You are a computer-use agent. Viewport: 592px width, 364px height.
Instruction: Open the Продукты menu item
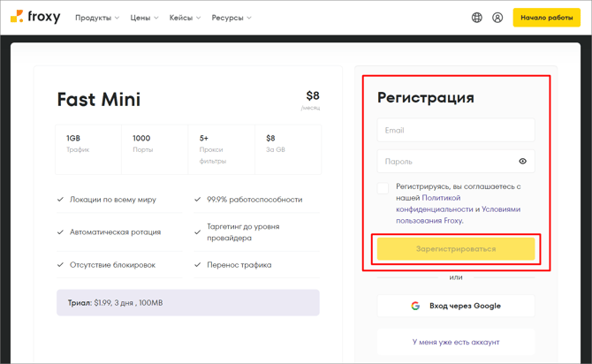coord(94,18)
